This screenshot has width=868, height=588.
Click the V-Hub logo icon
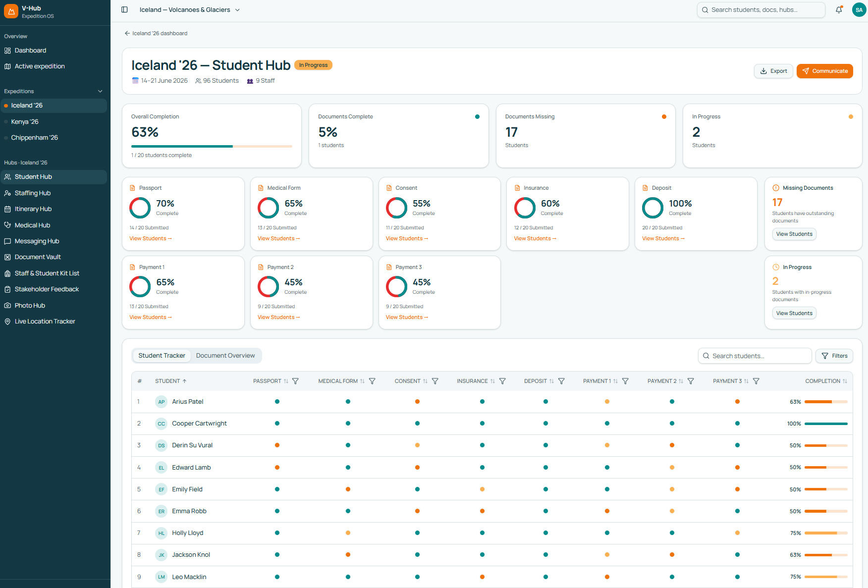[x=11, y=11]
